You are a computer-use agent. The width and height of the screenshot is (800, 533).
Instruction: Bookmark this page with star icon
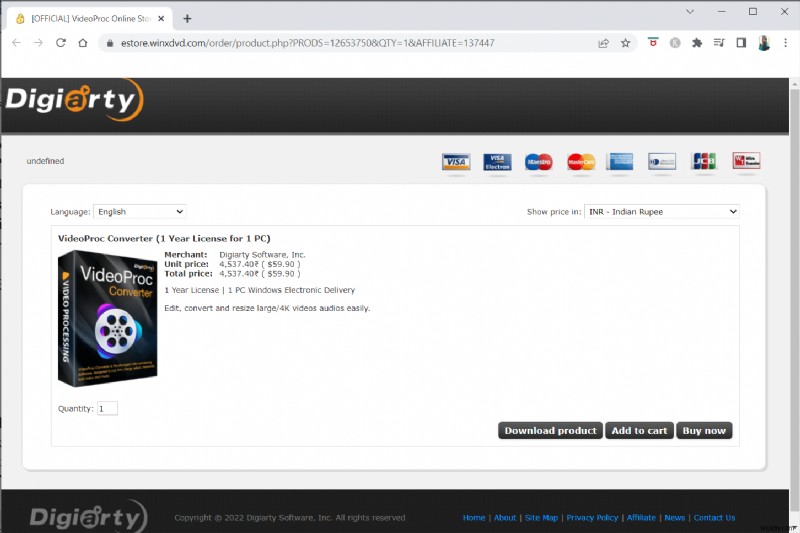[626, 43]
